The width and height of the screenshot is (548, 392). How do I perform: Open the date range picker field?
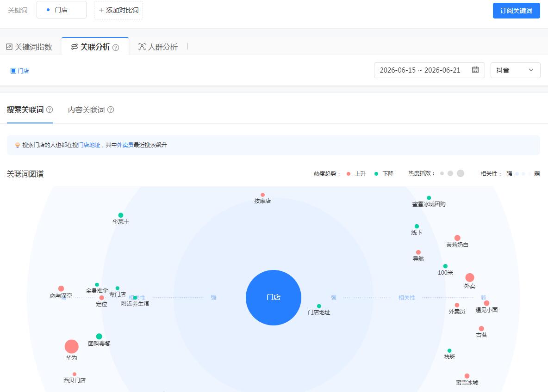tap(429, 70)
